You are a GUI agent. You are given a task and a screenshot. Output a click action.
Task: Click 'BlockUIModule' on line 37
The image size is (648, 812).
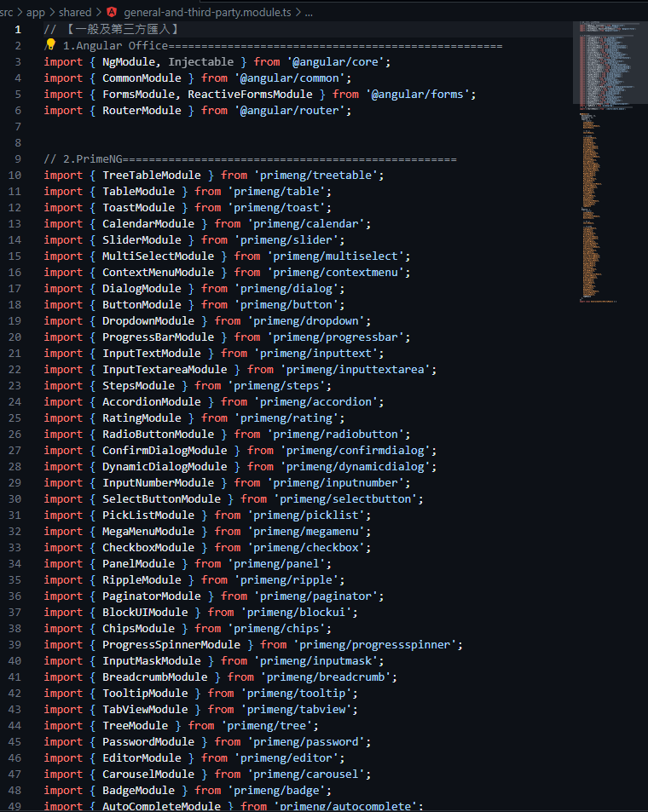[x=145, y=612]
